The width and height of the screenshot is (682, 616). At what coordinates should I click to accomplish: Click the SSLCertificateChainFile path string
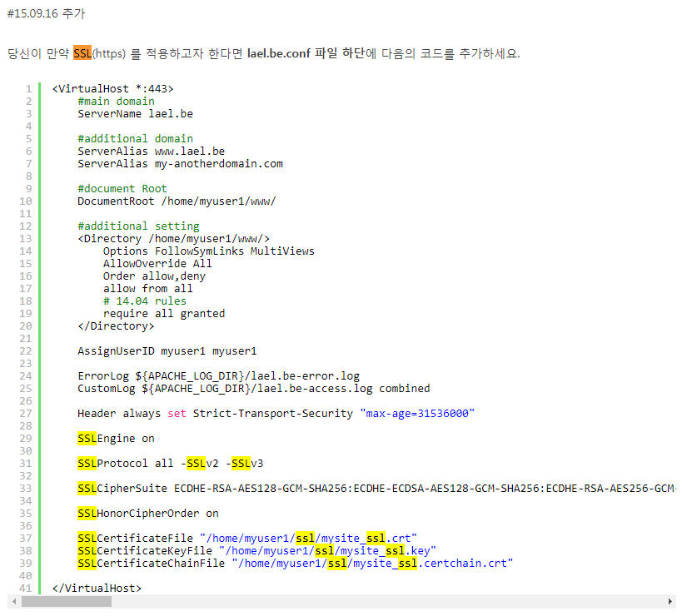(x=372, y=563)
